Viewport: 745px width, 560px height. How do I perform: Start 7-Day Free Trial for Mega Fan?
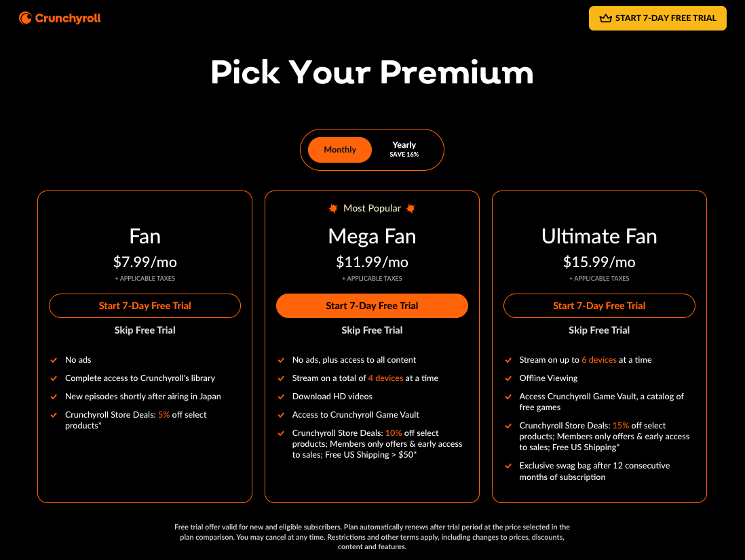(372, 306)
